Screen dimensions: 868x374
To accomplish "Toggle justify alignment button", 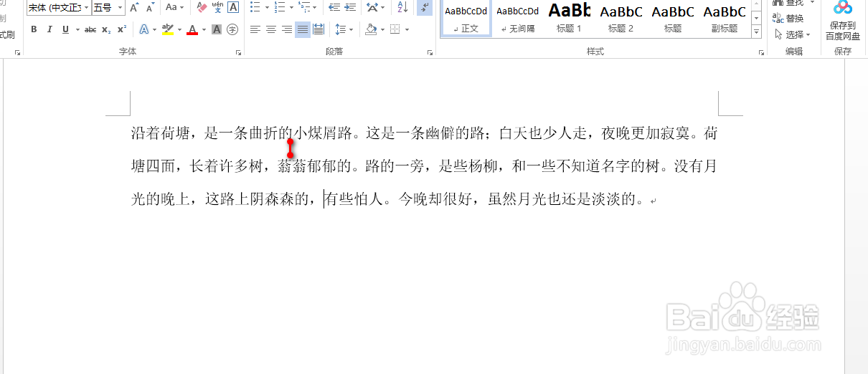I will pyautogui.click(x=303, y=29).
